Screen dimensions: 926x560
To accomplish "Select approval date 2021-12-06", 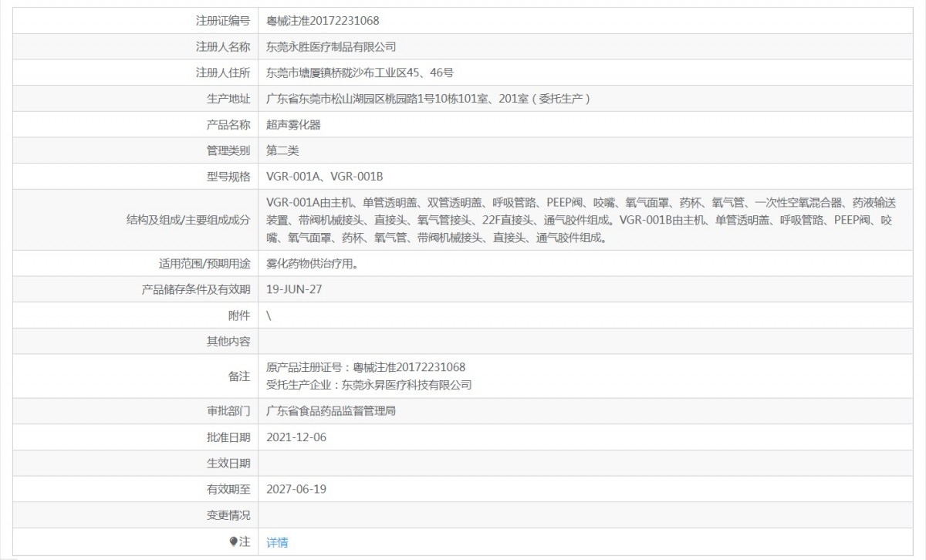I will [296, 437].
